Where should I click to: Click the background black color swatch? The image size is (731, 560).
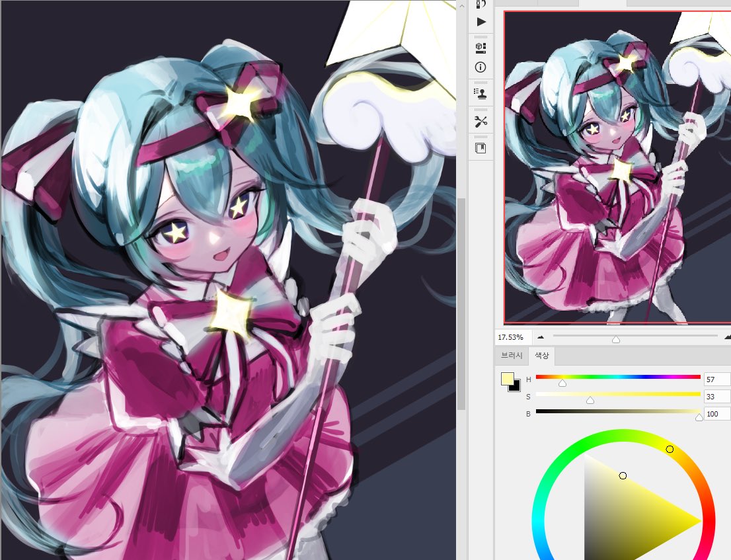coord(516,387)
